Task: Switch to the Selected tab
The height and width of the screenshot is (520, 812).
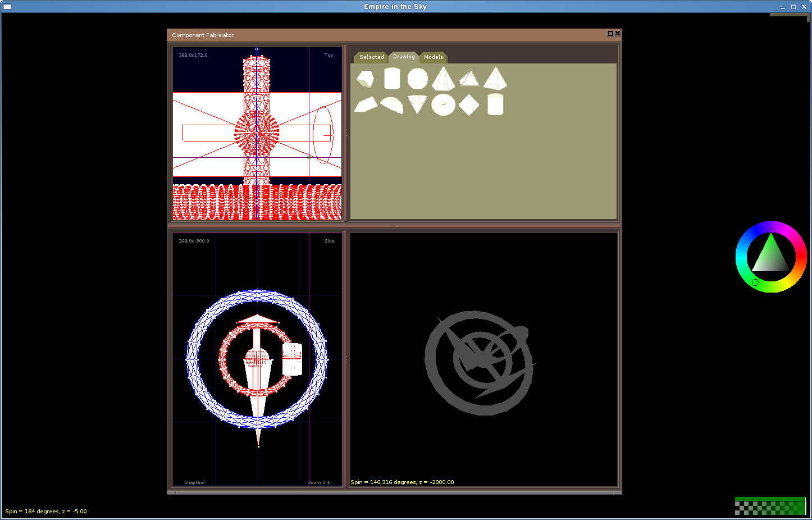Action: (x=371, y=57)
